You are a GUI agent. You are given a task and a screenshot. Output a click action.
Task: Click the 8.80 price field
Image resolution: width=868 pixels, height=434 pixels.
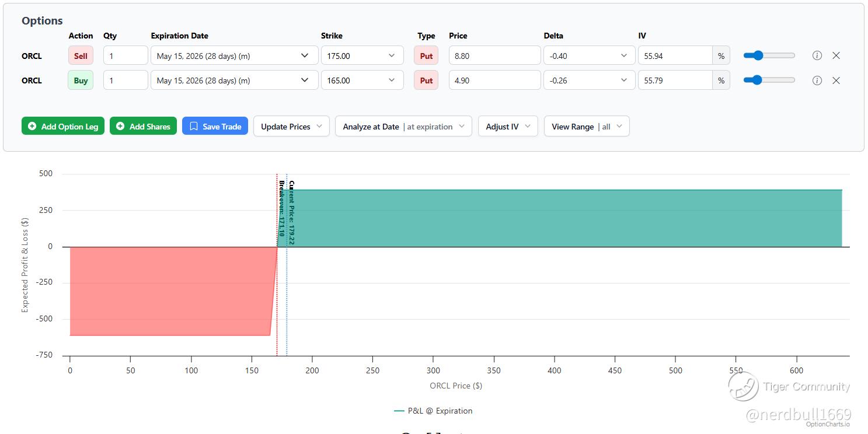tap(495, 56)
